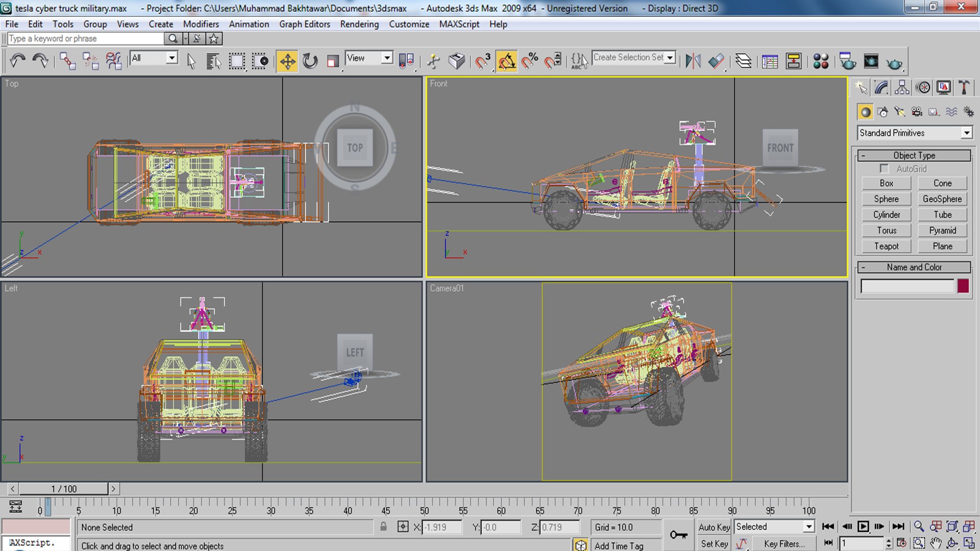Open the Modifiers menu
This screenshot has height=551, width=980.
click(201, 24)
